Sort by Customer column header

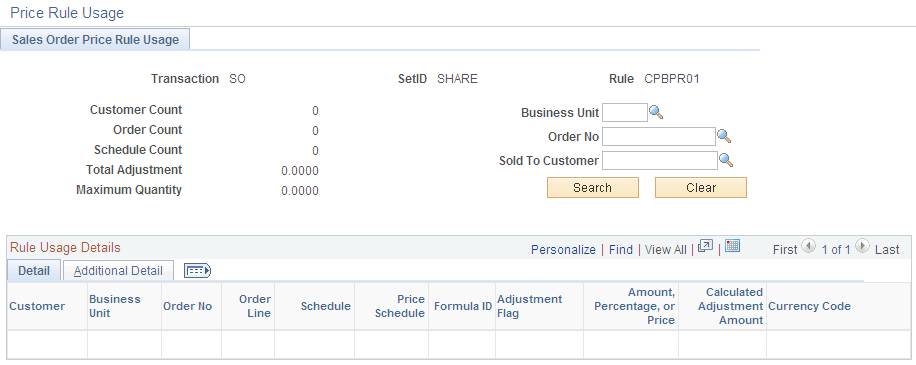point(37,306)
